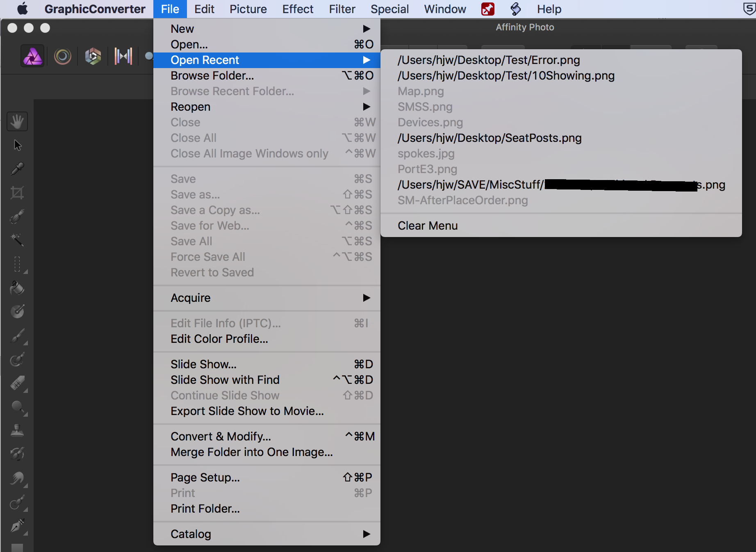
Task: Switch to the Liquify Persona
Action: (63, 56)
